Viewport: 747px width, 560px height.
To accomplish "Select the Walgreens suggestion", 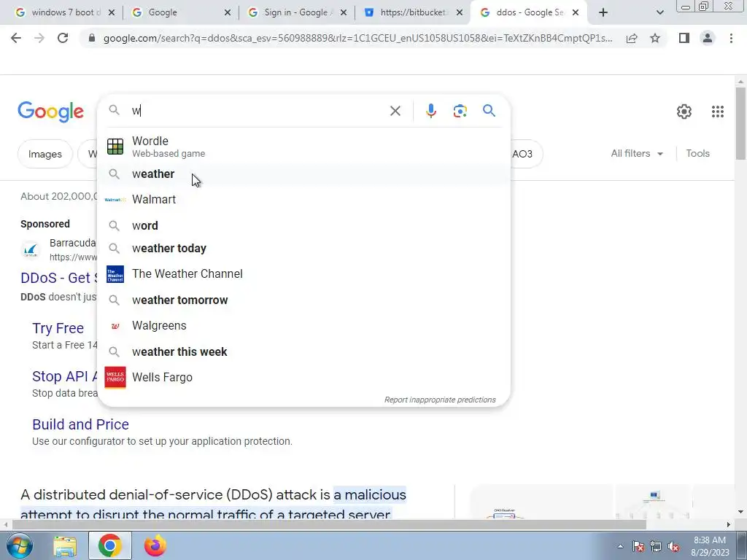I will point(303,326).
